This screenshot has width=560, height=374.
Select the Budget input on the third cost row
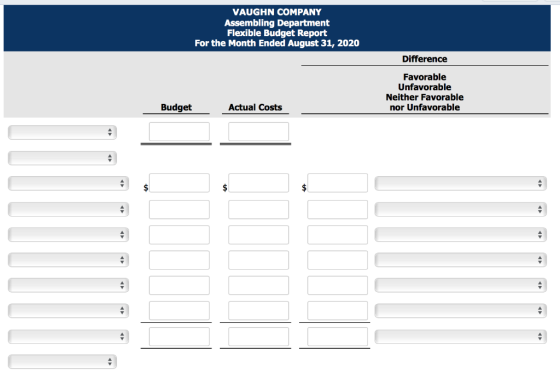(x=179, y=235)
